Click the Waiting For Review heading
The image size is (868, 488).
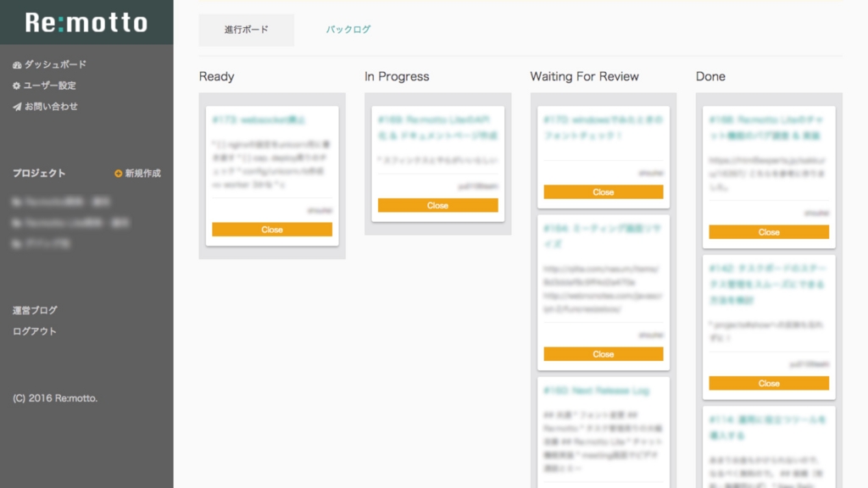click(585, 76)
